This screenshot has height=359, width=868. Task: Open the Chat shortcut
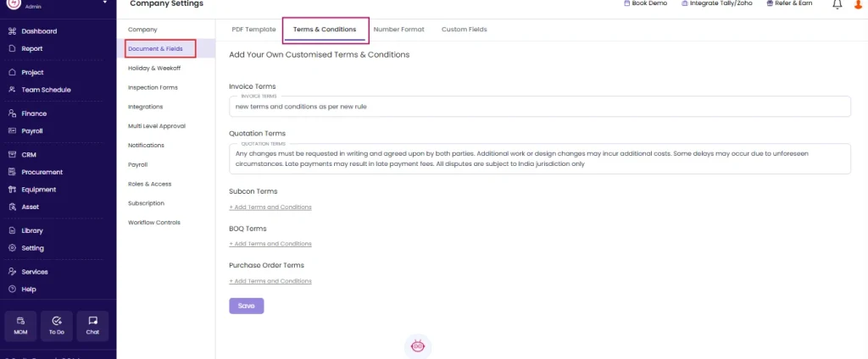(x=92, y=326)
